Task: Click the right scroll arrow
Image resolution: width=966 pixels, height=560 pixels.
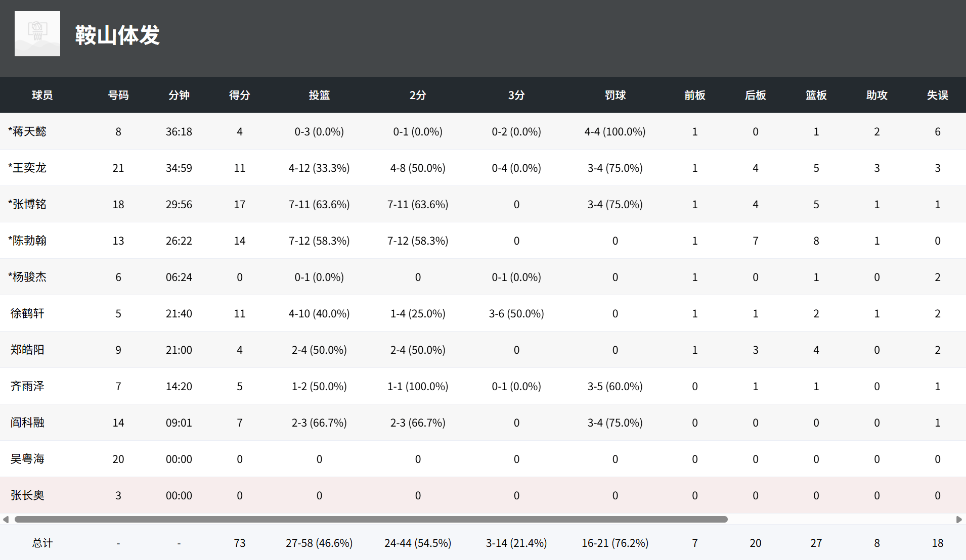Action: (959, 520)
